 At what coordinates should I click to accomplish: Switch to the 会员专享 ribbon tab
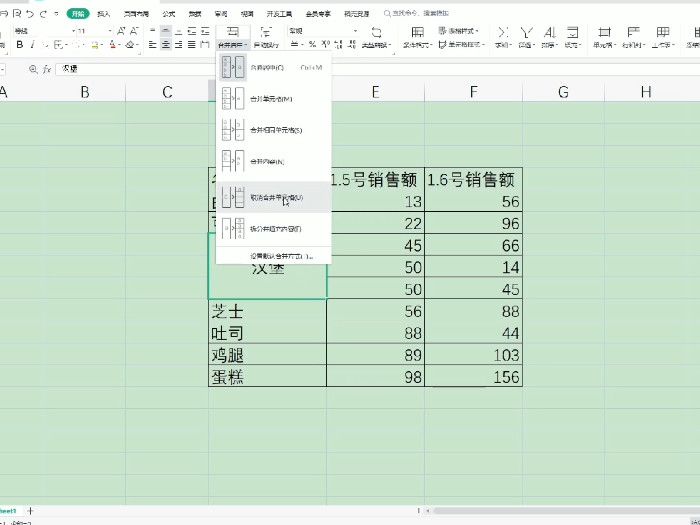(x=318, y=14)
